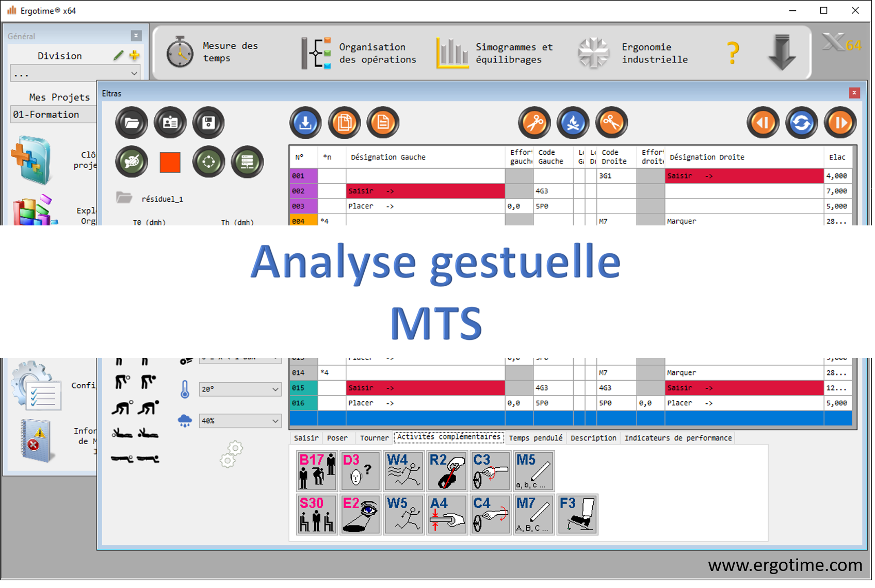Viewport: 875px width, 588px height.
Task: Select the C3 crank activity icon
Action: (491, 471)
